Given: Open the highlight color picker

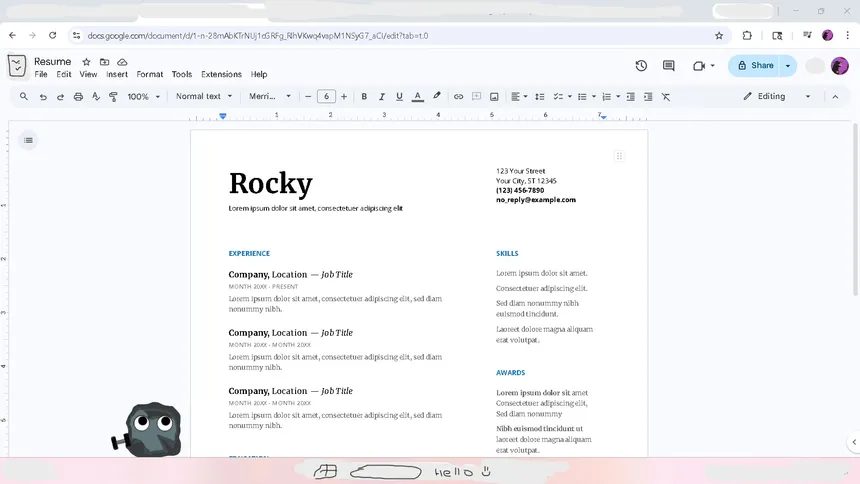Looking at the screenshot, I should coord(436,97).
